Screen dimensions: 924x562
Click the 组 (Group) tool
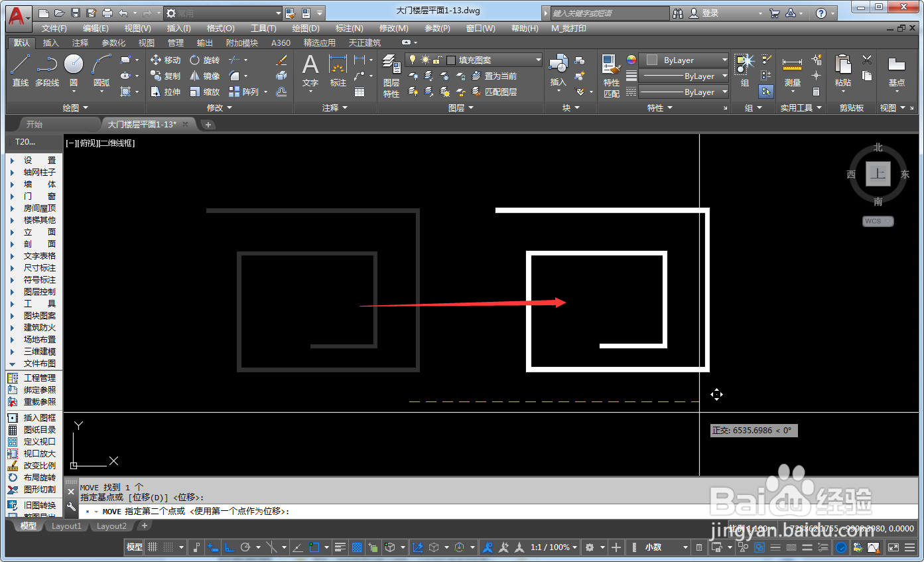(745, 70)
